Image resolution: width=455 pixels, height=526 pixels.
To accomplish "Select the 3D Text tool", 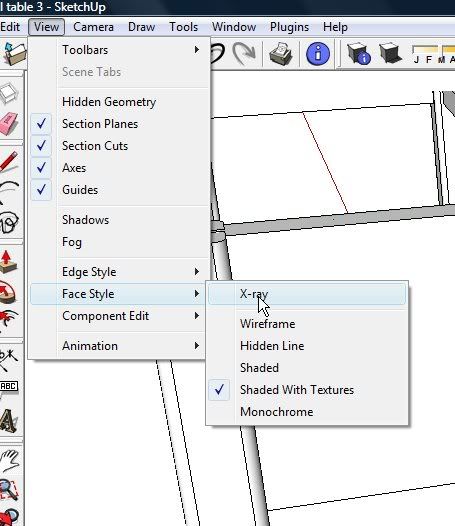I will tap(8, 421).
